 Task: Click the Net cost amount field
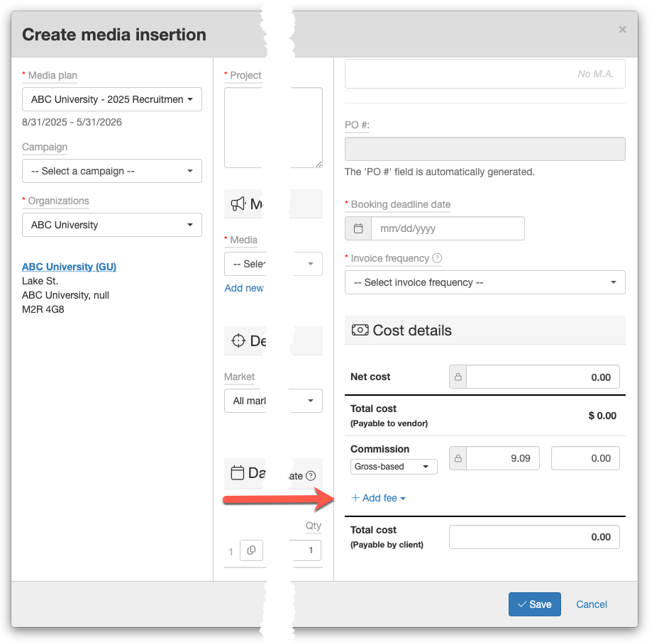coord(542,377)
